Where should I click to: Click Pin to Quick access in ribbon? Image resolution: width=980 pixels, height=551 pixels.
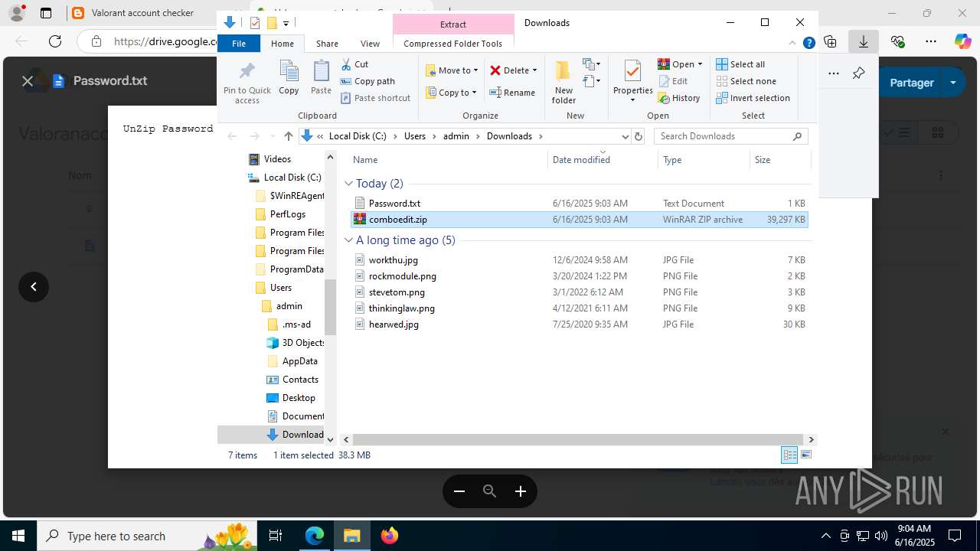click(247, 83)
